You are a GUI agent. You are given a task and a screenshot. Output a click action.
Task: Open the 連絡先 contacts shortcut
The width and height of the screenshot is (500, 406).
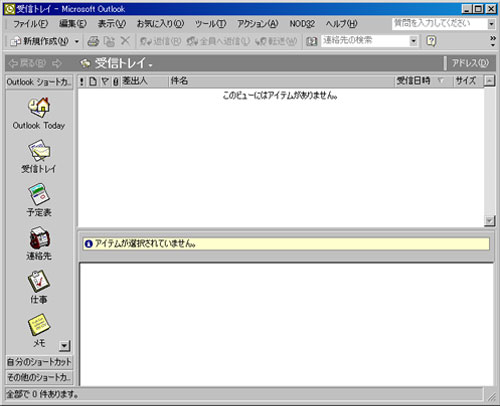[39, 237]
